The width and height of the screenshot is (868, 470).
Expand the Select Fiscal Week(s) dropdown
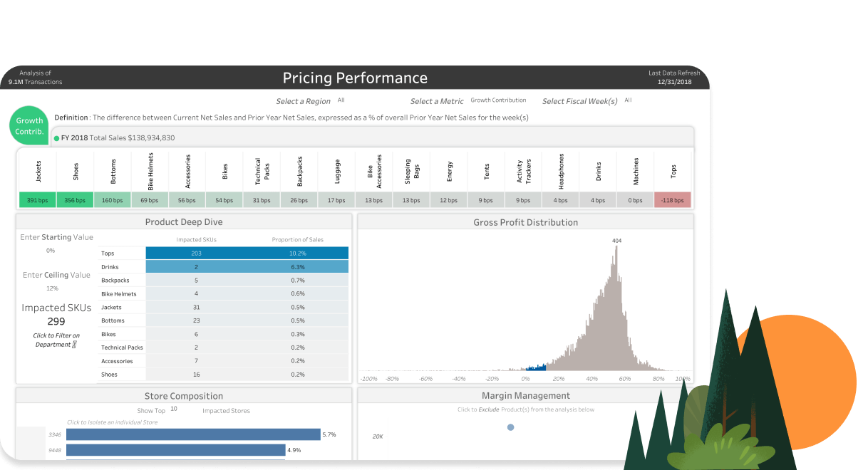pyautogui.click(x=628, y=100)
